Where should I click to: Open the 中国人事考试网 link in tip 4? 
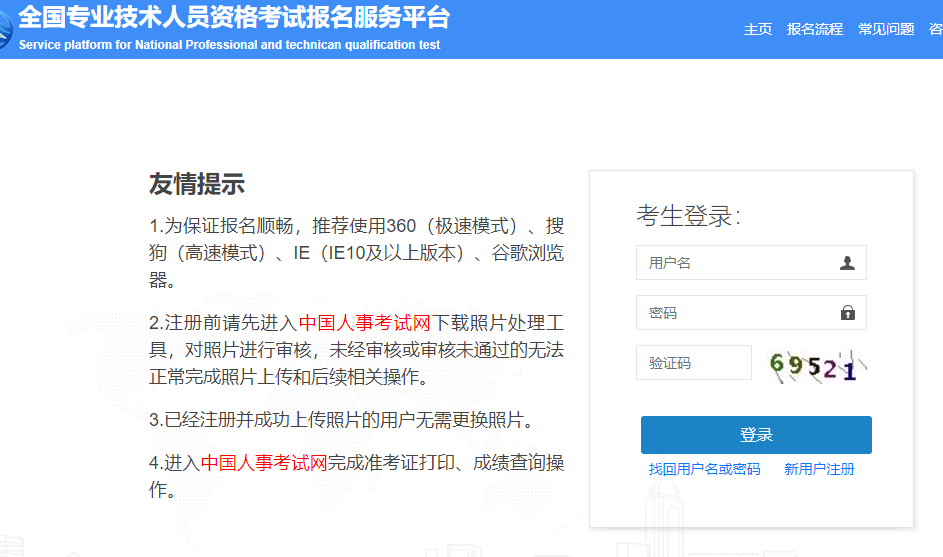(x=264, y=463)
